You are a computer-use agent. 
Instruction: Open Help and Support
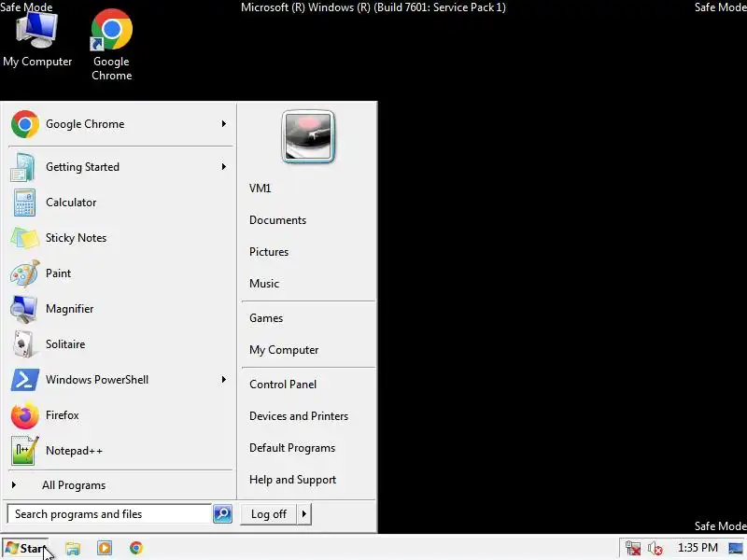tap(292, 480)
